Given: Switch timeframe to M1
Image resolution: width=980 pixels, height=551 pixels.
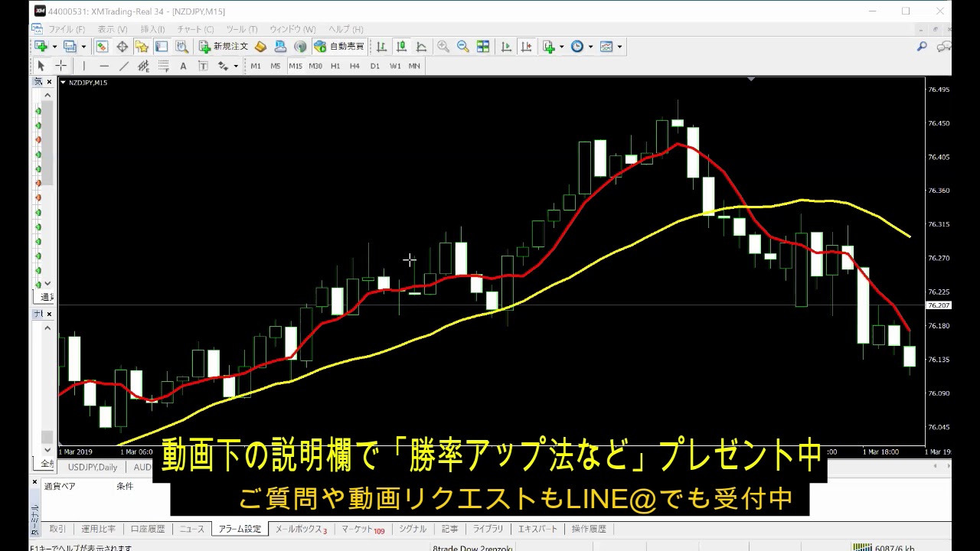Looking at the screenshot, I should click(256, 66).
